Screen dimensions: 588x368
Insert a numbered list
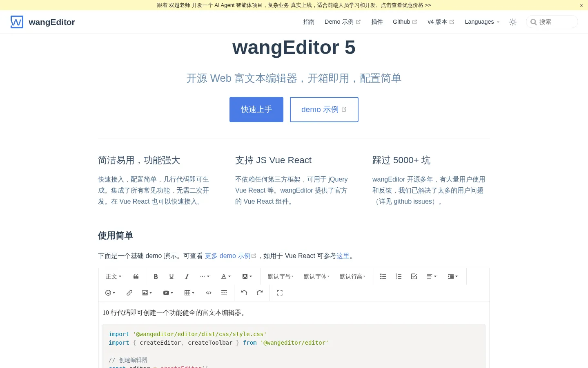pyautogui.click(x=399, y=276)
